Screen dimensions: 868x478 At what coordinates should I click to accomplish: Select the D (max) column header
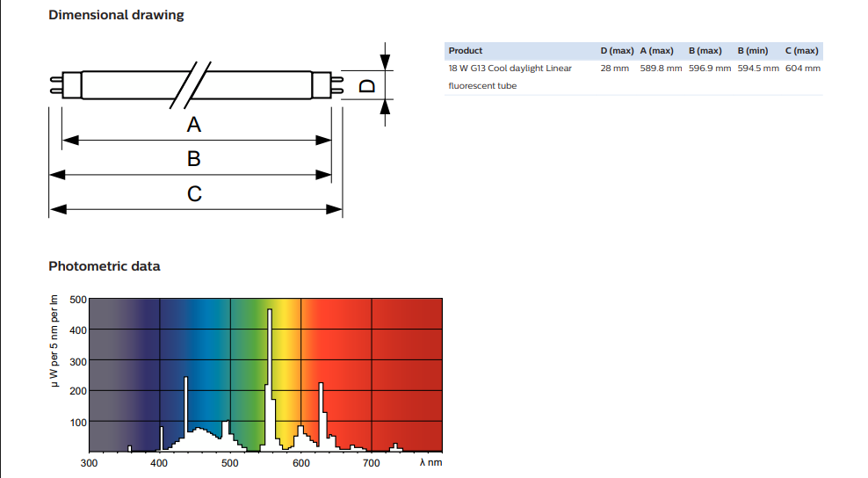[x=617, y=51]
